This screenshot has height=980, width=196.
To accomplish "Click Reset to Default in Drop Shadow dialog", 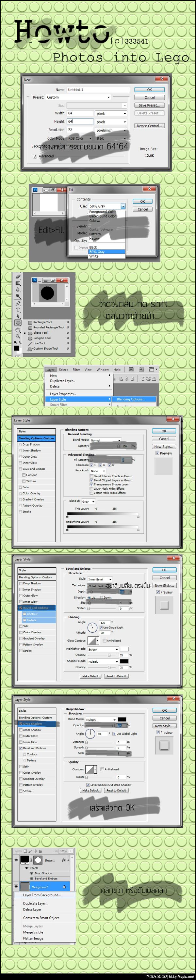I will [x=116, y=790].
